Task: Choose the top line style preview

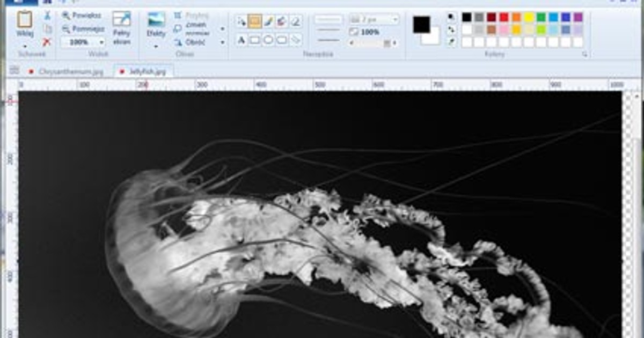Action: [328, 19]
